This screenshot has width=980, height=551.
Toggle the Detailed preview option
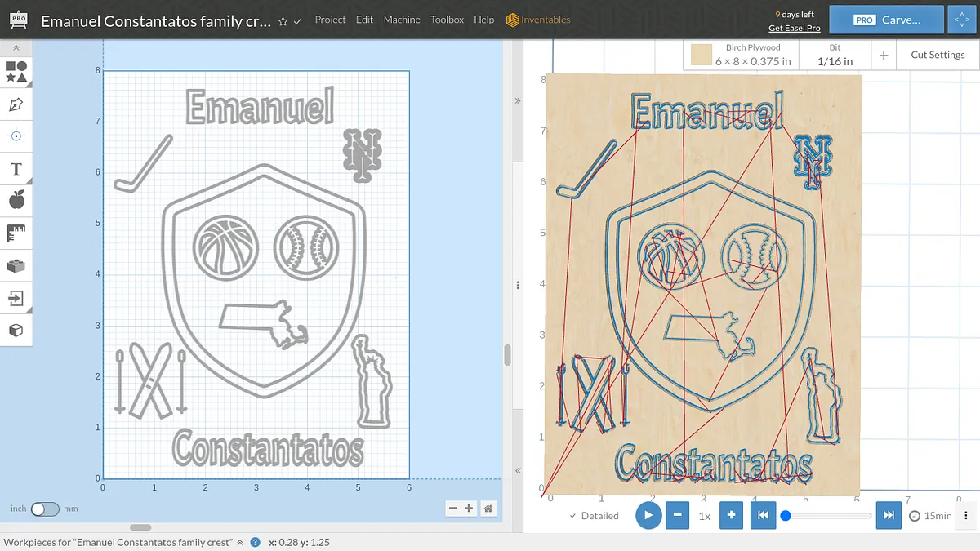pos(594,516)
